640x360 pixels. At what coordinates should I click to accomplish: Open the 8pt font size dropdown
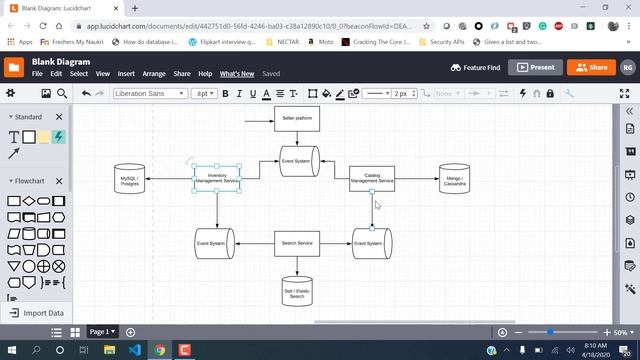pyautogui.click(x=204, y=93)
